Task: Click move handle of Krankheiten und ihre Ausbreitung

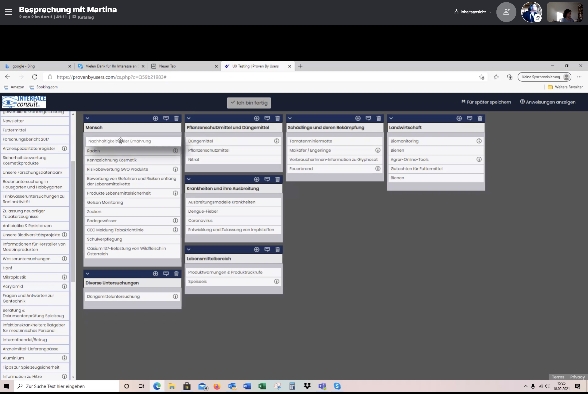Action: (x=256, y=179)
